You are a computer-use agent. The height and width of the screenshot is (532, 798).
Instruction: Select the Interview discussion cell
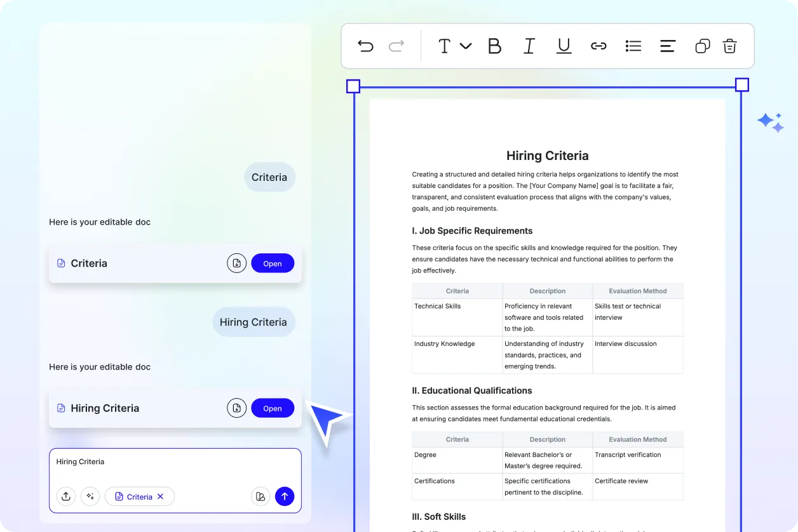(638, 355)
